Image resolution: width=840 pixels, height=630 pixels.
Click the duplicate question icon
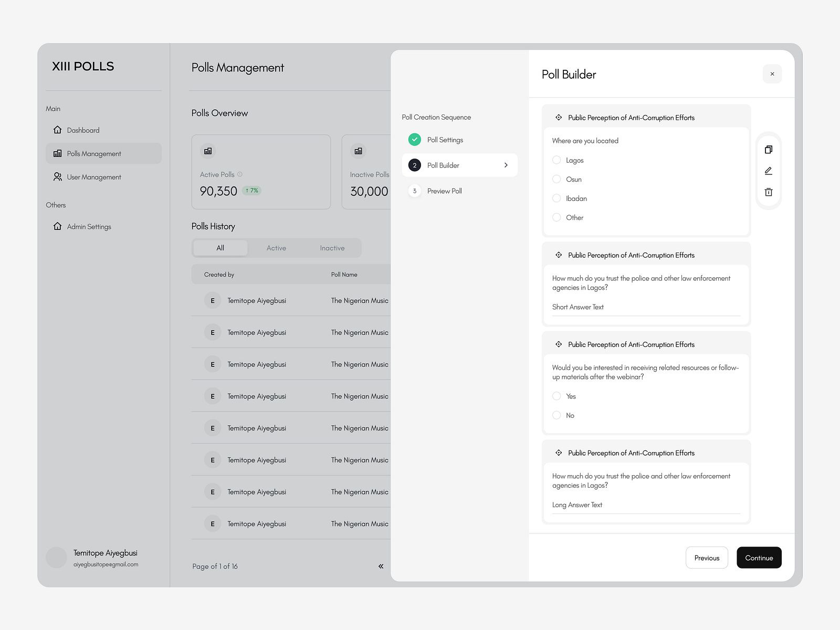[x=768, y=150]
